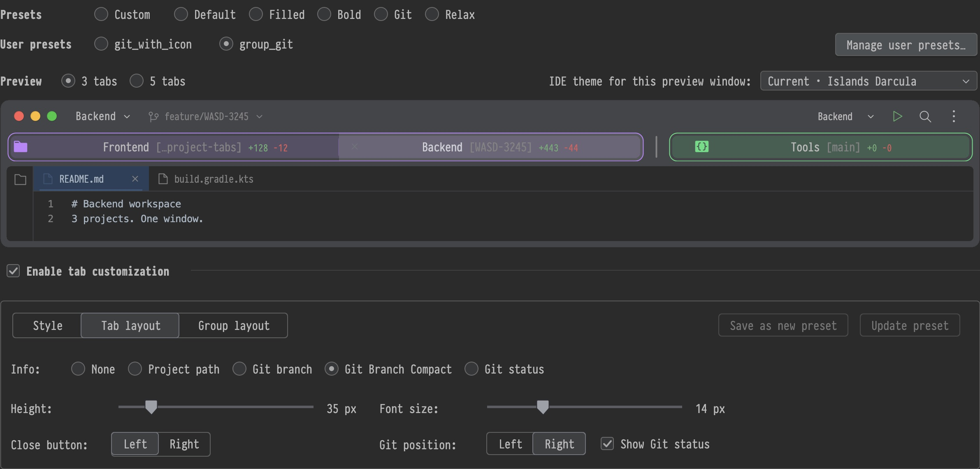This screenshot has height=469, width=980.
Task: Open the Backend run configuration dropdown
Action: 845,116
